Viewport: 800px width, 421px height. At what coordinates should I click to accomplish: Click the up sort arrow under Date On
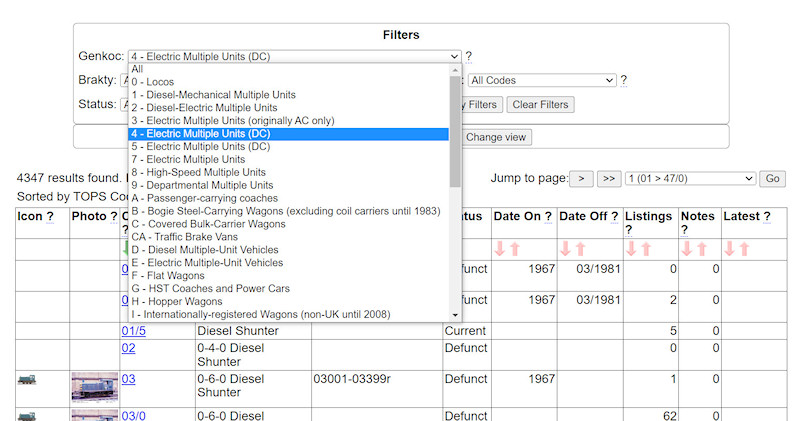point(515,249)
